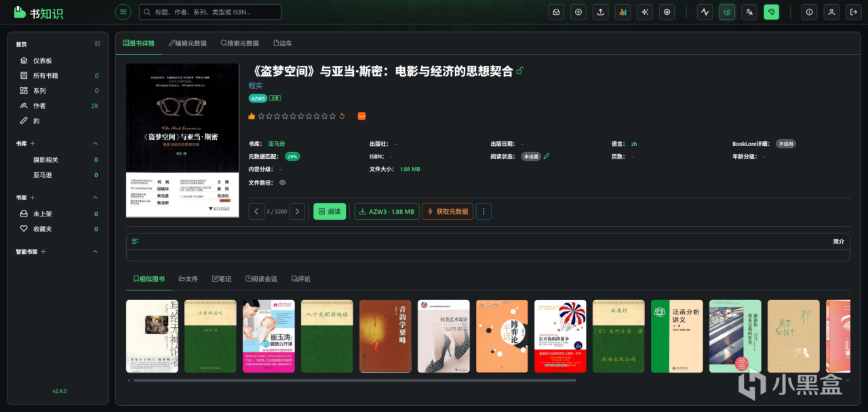
Task: Click the activity pulse icon
Action: click(705, 12)
